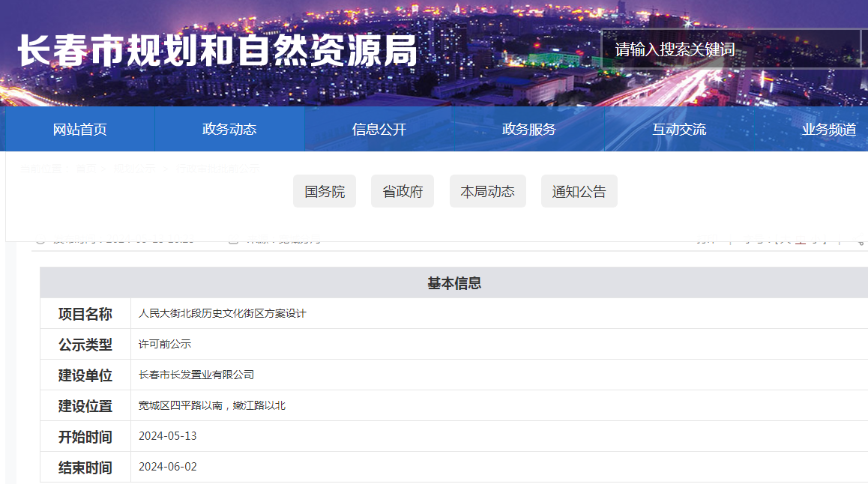
Task: Open 政务服务 from the navigation bar
Action: (x=529, y=129)
